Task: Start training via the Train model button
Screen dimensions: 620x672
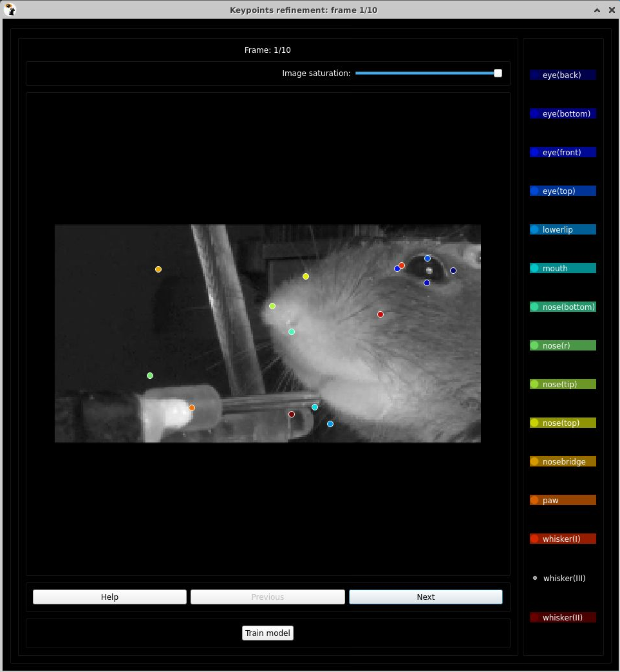Action: (x=267, y=633)
